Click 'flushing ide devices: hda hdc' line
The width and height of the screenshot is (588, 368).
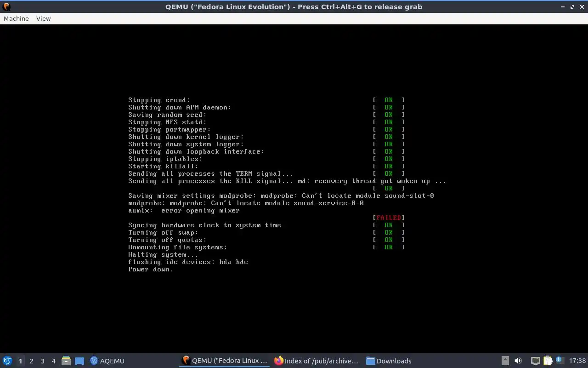coord(188,262)
